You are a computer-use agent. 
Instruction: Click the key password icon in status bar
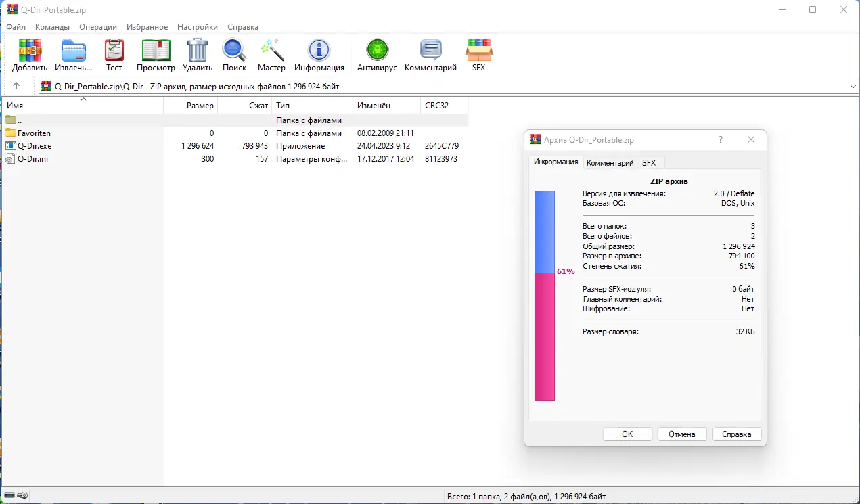pos(23,496)
